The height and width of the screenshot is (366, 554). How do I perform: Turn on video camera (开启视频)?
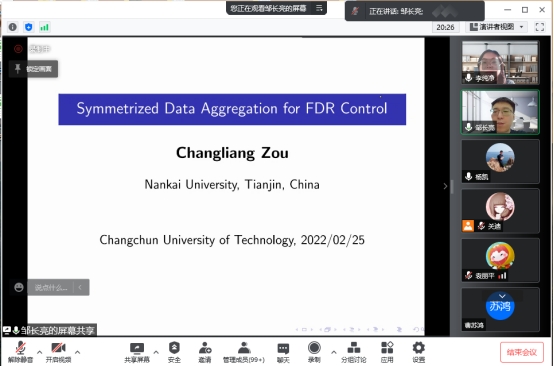[x=58, y=352]
